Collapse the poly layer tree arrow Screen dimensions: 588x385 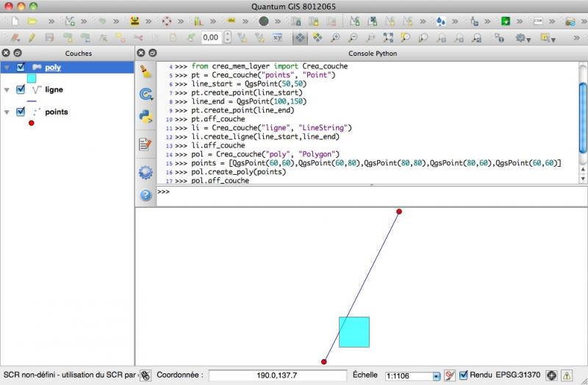[x=7, y=68]
